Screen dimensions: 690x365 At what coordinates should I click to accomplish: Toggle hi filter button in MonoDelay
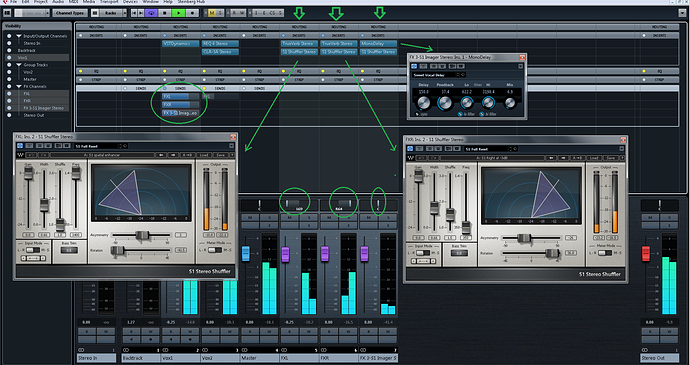point(482,114)
